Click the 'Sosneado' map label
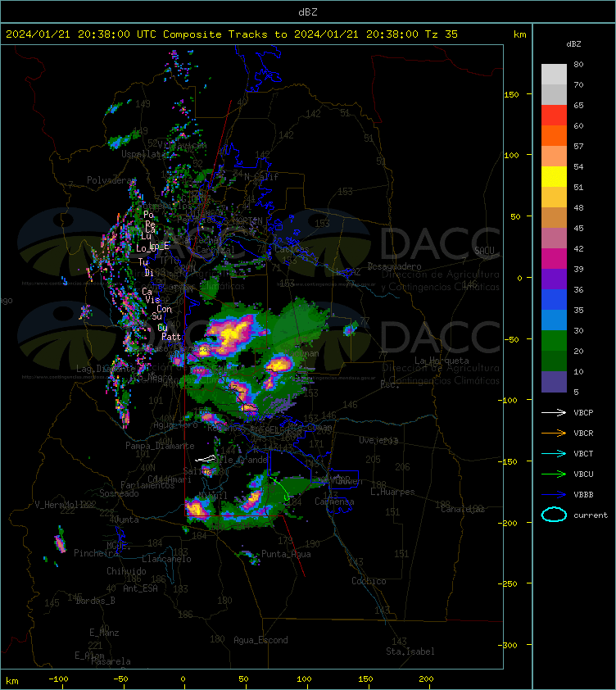 119,493
